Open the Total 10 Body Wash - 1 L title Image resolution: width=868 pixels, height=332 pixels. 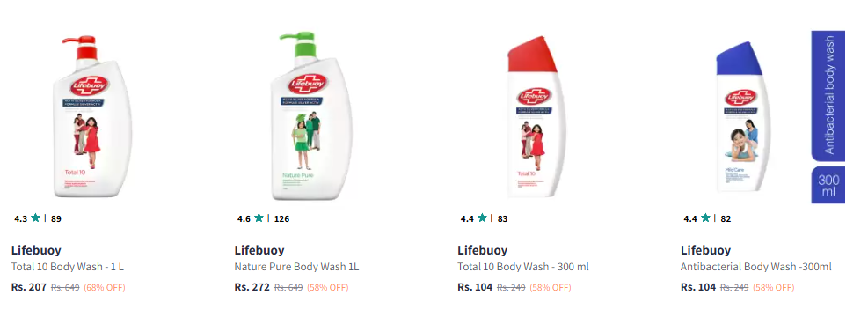[x=68, y=267]
